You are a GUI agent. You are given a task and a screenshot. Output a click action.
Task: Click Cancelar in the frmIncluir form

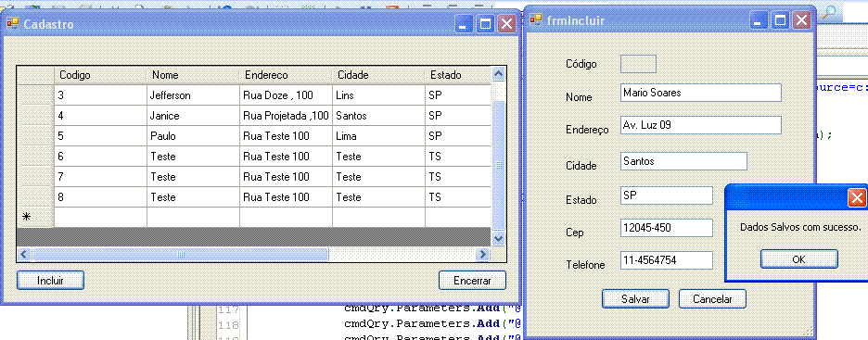(712, 299)
